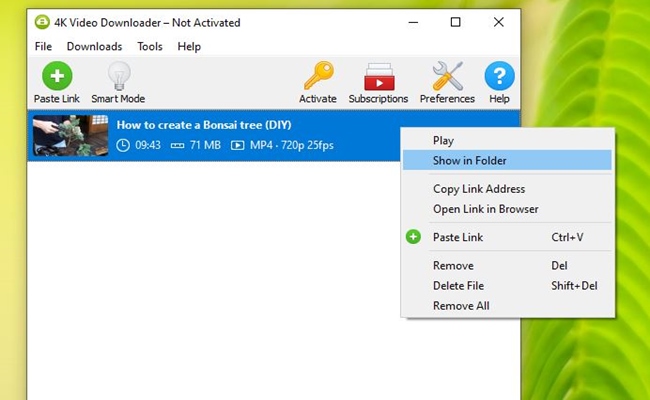Click the MP4 · 720p 25fps text
The image size is (650, 400).
292,145
